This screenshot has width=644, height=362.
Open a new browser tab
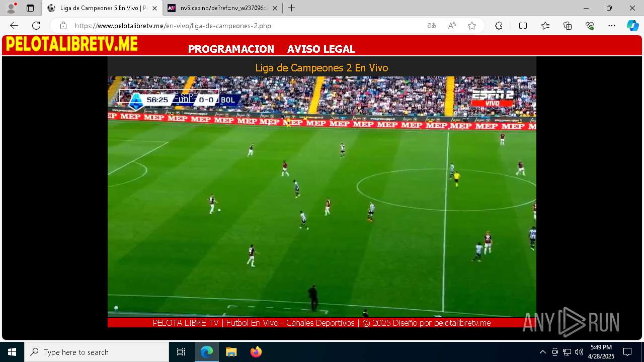click(x=292, y=8)
